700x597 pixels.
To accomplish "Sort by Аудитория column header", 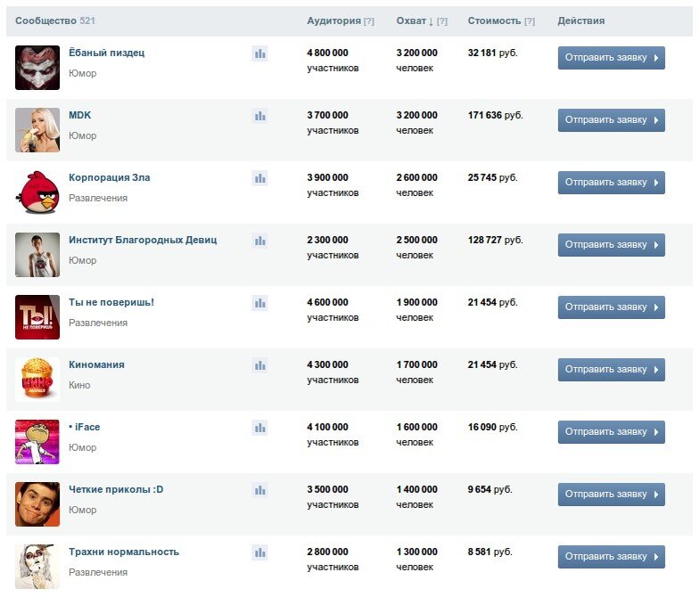I will (334, 20).
